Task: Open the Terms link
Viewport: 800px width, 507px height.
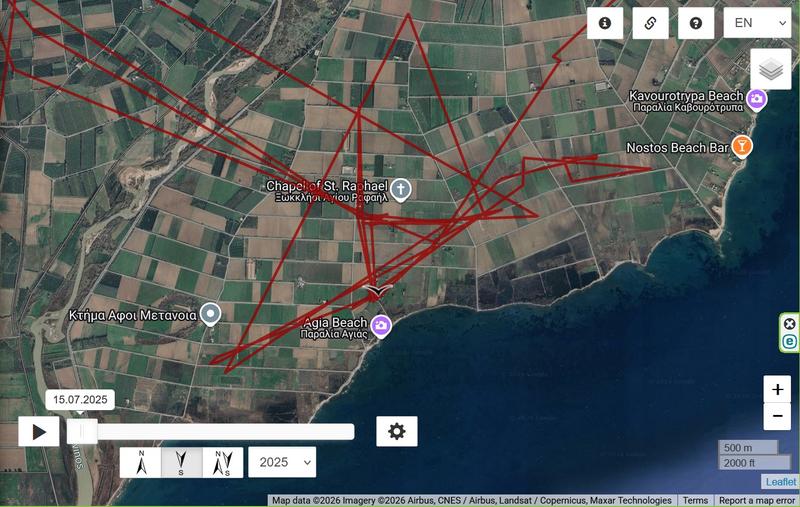Action: tap(695, 500)
